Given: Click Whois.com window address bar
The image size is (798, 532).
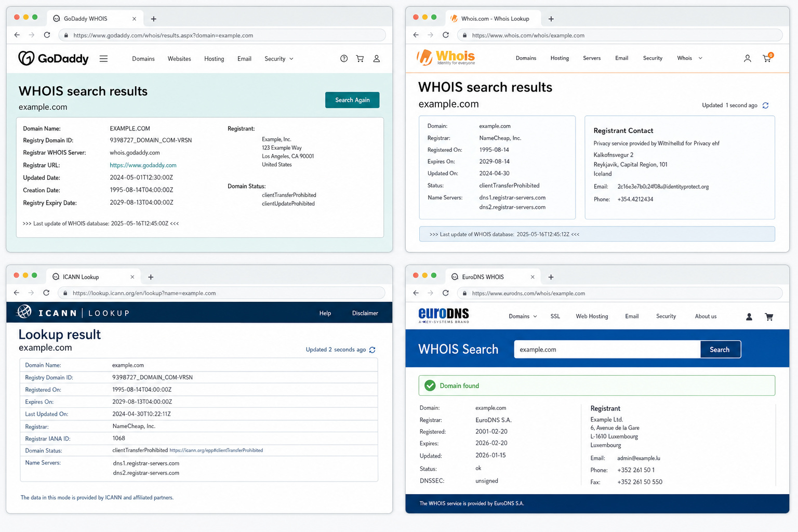Looking at the screenshot, I should click(620, 35).
